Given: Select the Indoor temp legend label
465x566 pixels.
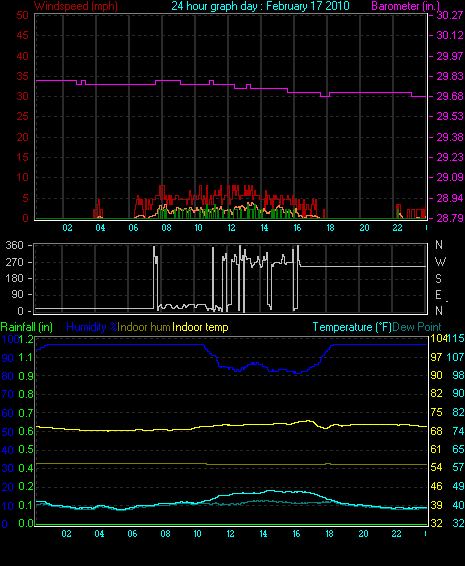Looking at the screenshot, I should coord(200,327).
